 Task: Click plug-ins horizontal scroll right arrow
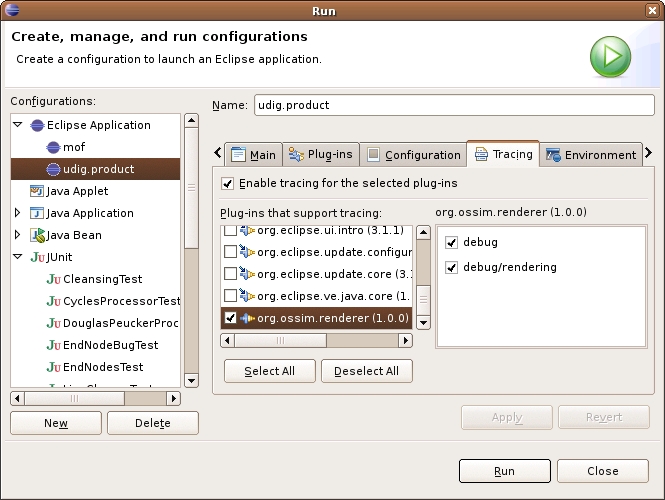click(x=406, y=340)
